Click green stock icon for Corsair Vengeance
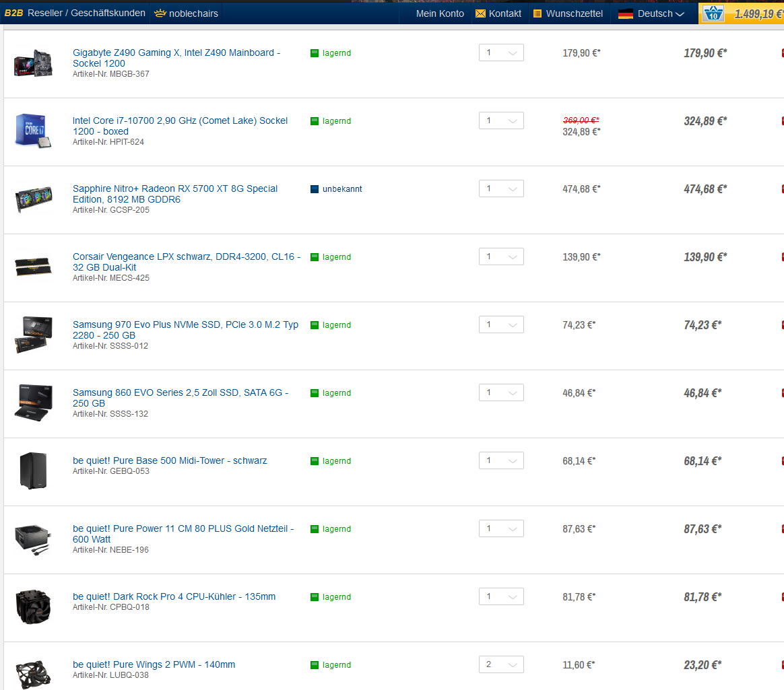Image resolution: width=784 pixels, height=690 pixels. (x=315, y=256)
